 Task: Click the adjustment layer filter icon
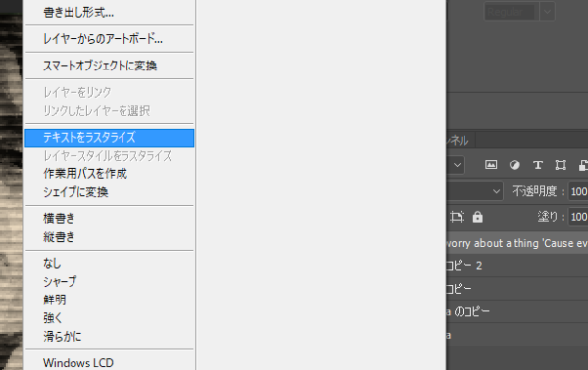coord(514,164)
